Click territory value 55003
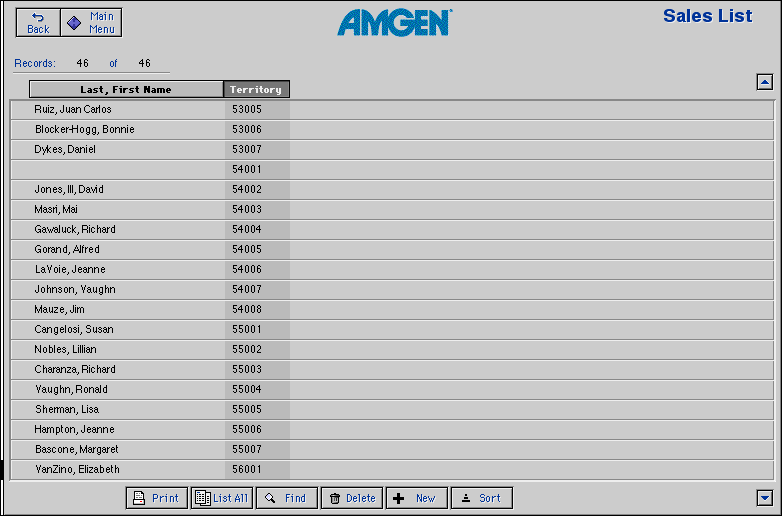 [247, 369]
